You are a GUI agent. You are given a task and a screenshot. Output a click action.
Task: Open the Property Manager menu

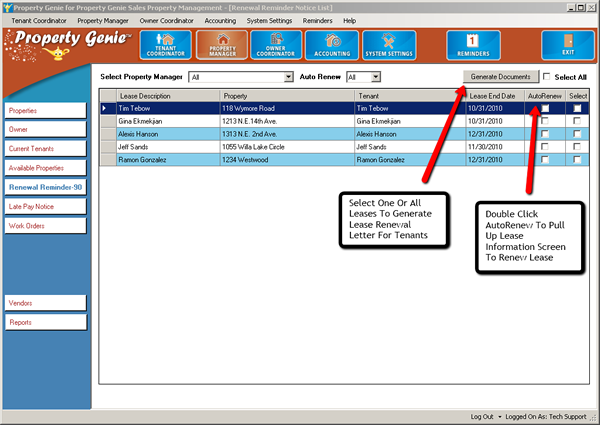103,21
